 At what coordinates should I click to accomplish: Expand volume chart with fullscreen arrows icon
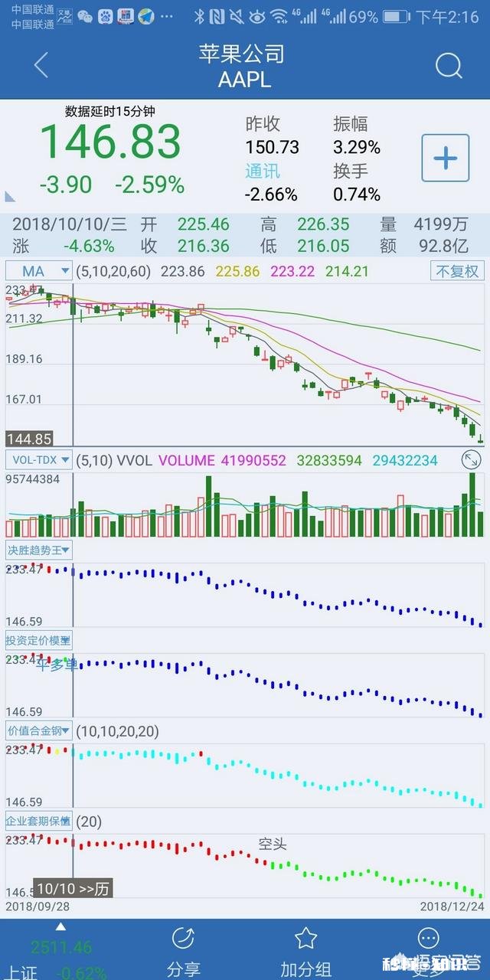pyautogui.click(x=471, y=460)
